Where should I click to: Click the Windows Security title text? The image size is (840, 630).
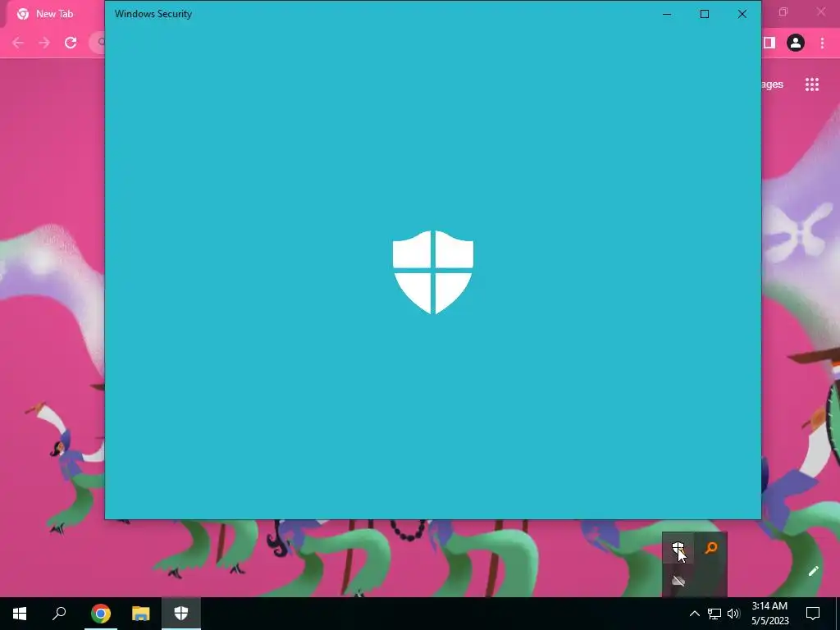click(153, 14)
